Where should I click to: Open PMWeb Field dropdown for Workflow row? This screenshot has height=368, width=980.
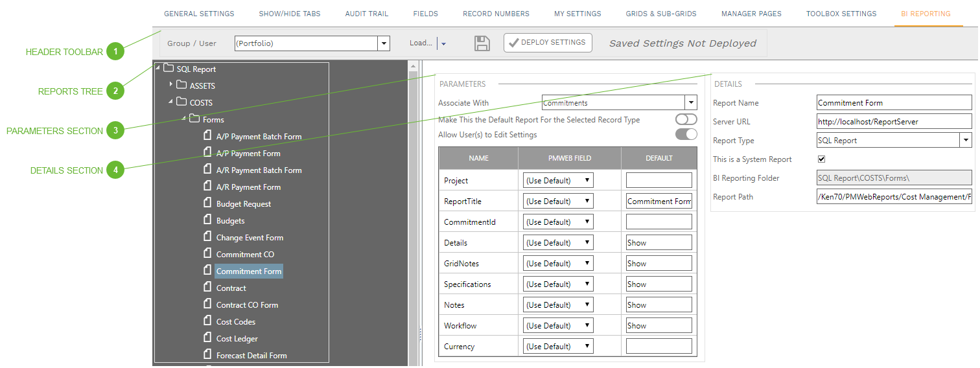tap(558, 325)
